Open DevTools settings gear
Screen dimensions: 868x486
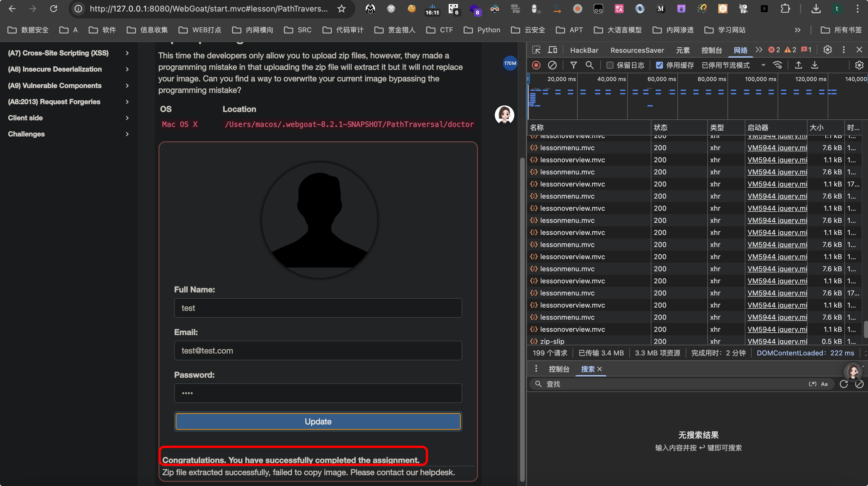coord(827,50)
